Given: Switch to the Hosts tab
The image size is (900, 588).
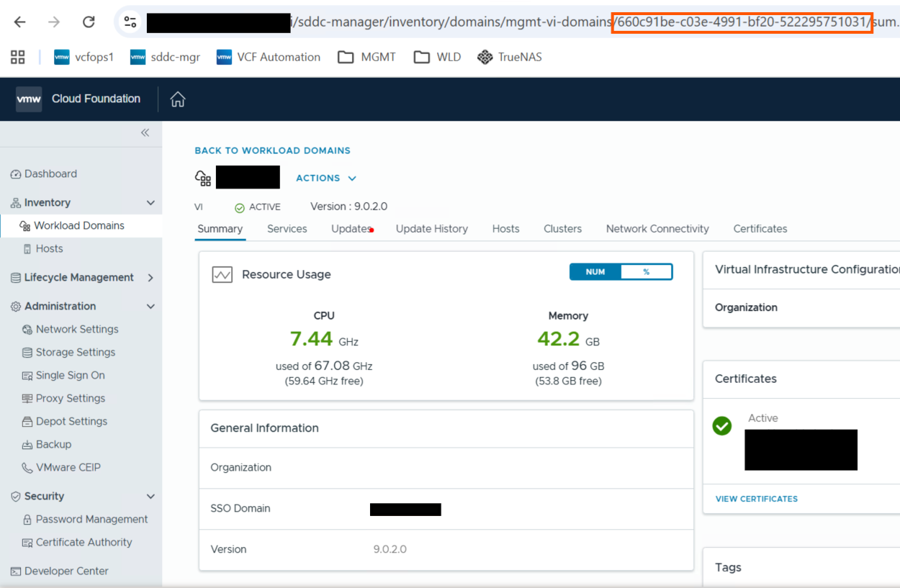Looking at the screenshot, I should (x=505, y=229).
